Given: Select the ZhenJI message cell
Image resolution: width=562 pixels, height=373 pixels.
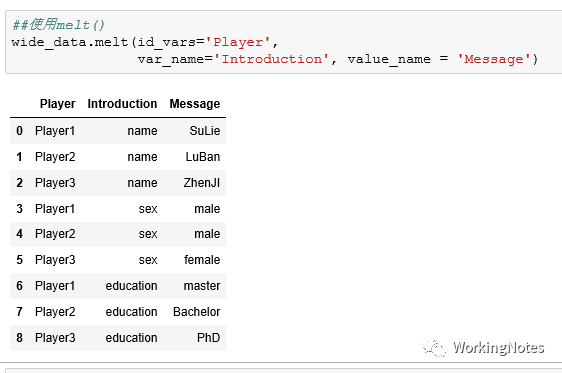Looking at the screenshot, I should (x=202, y=183).
